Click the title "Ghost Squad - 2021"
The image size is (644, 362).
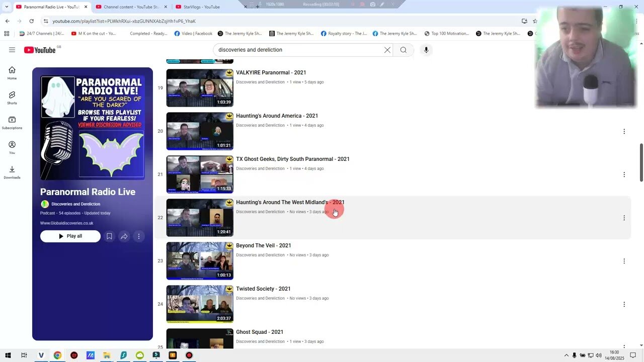click(260, 332)
